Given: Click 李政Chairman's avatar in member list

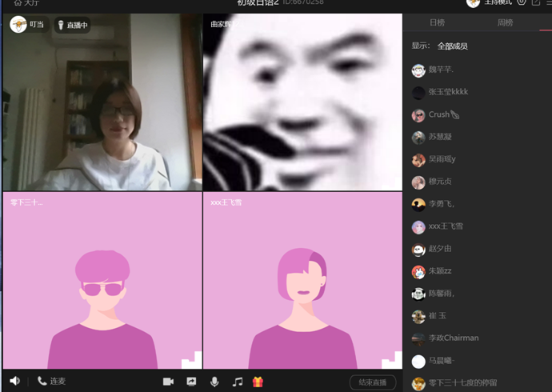Looking at the screenshot, I should click(x=418, y=338).
